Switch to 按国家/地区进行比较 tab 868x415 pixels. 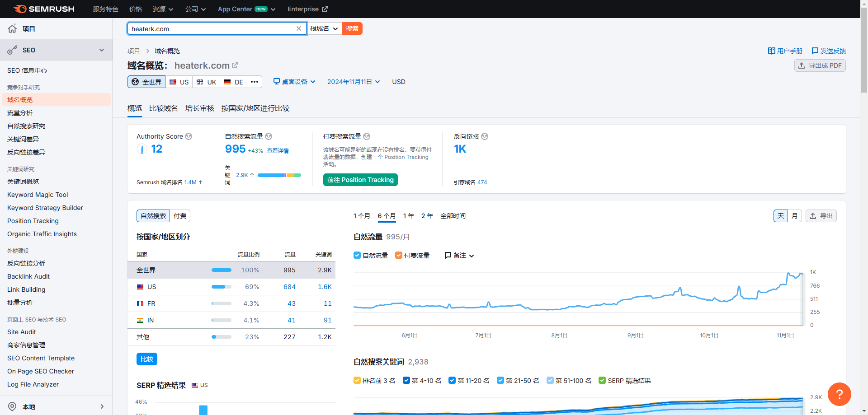coord(255,108)
